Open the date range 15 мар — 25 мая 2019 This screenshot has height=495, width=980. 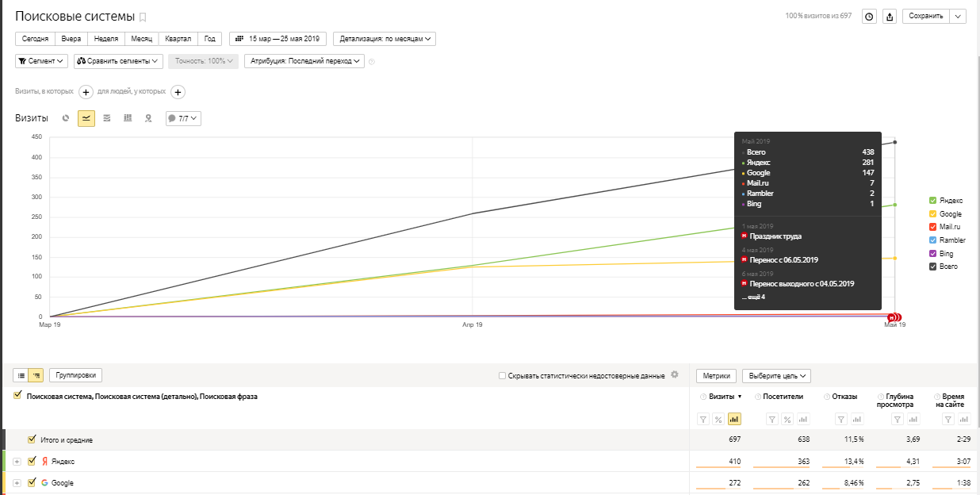278,38
